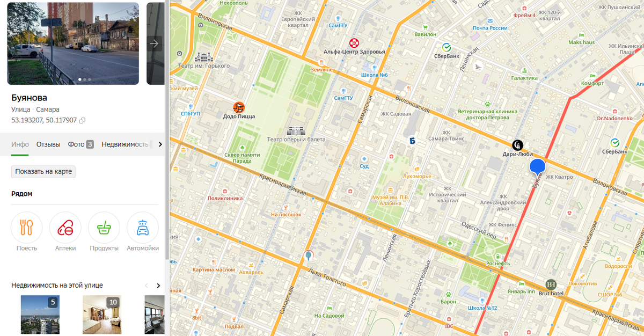Image resolution: width=644 pixels, height=336 pixels.
Task: Click the Музей им. П.В. Алабина label
Action: click(391, 200)
